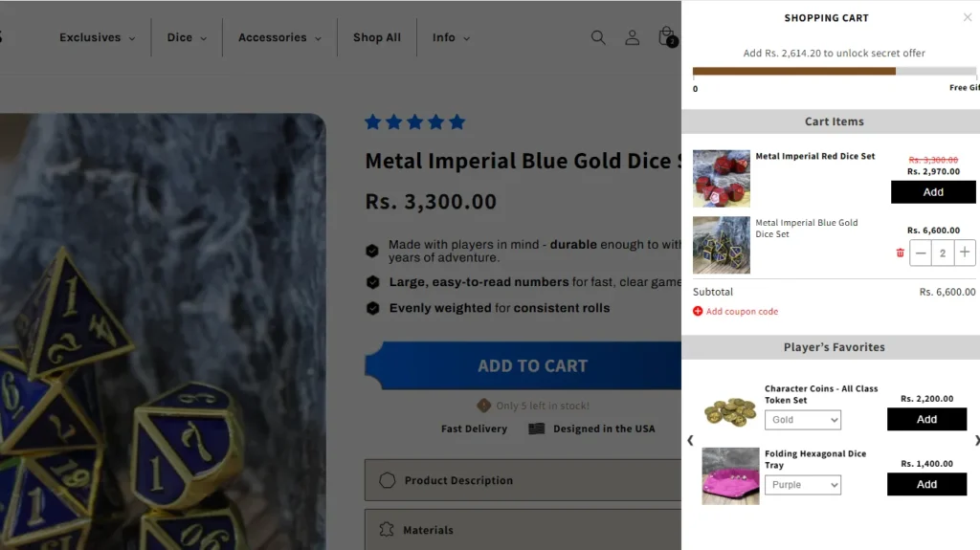Remove Blue Gold Dice Set with trash icon
Screen dimensions: 980x550
(900, 253)
